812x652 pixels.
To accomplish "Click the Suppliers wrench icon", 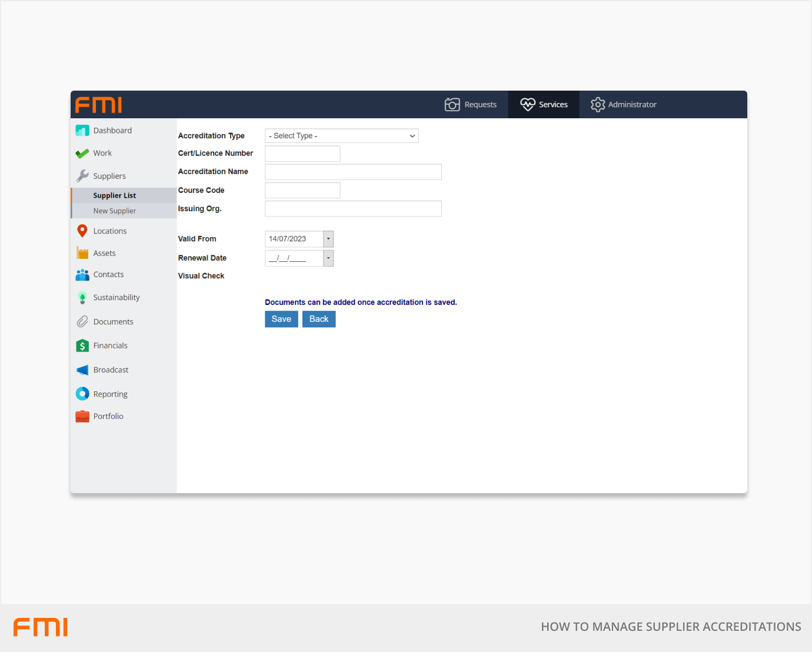I will tap(82, 176).
